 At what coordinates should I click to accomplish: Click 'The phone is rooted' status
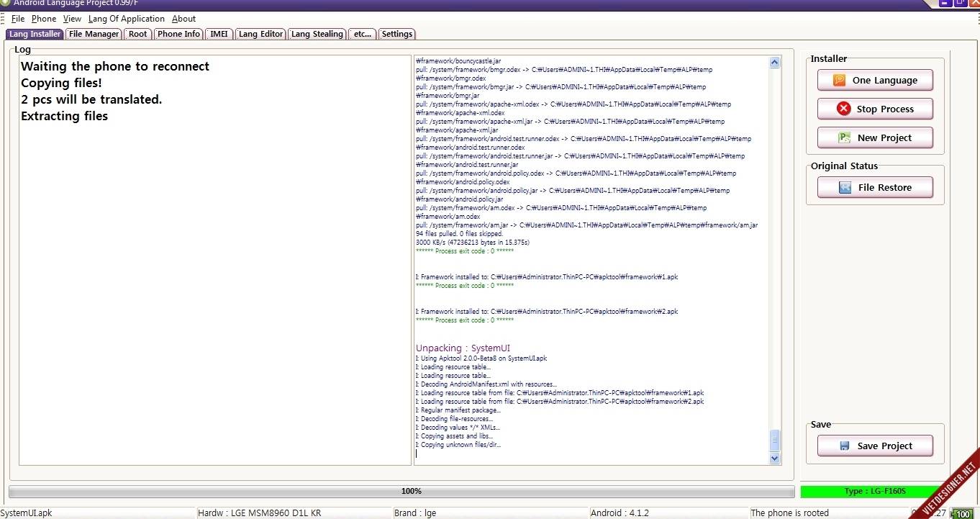[789, 513]
